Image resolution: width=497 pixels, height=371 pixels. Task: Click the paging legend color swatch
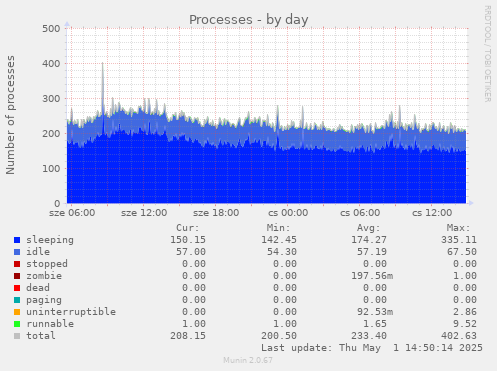click(17, 300)
